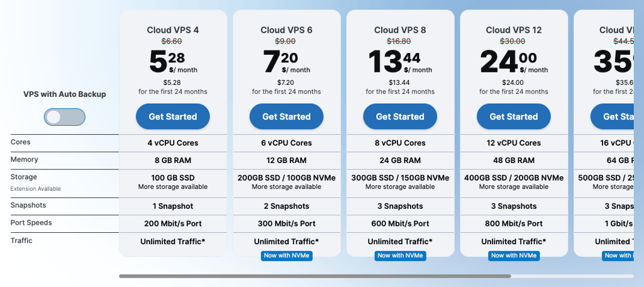Click the large 24.00 $/month price
The image size is (644, 287).
pos(513,62)
